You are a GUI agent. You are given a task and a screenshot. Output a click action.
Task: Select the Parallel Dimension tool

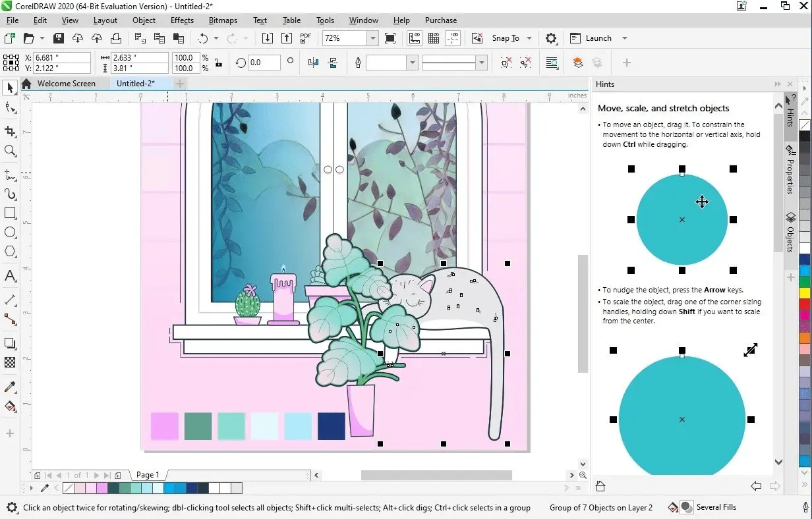(x=10, y=300)
